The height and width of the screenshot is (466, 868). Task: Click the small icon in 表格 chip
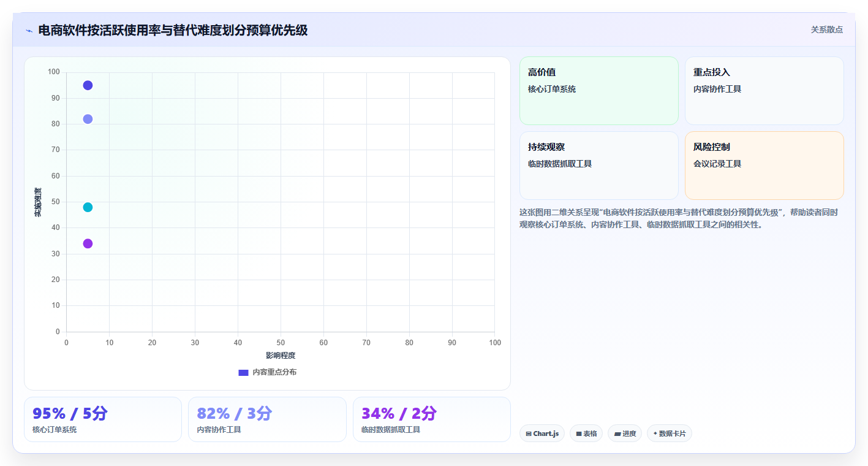coord(579,434)
